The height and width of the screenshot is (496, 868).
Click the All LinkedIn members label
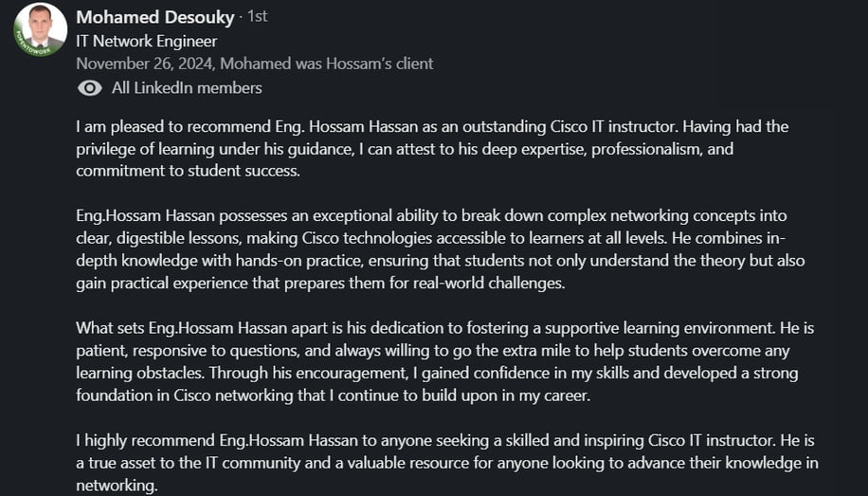click(187, 88)
